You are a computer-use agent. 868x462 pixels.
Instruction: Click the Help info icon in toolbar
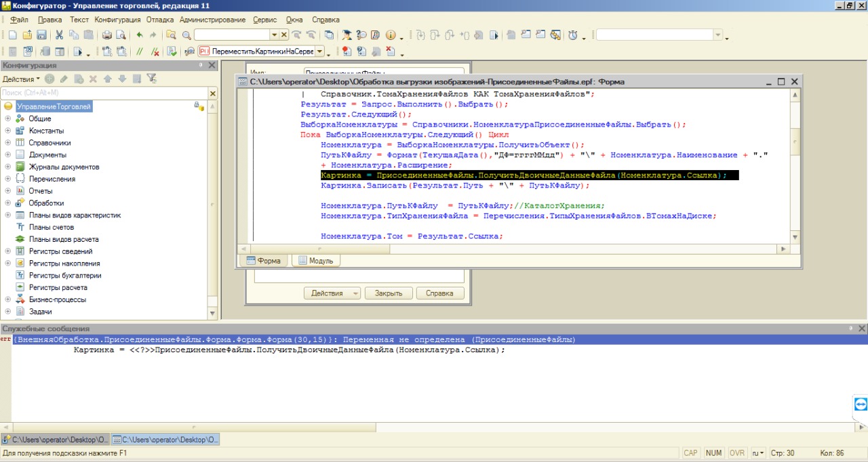[390, 35]
